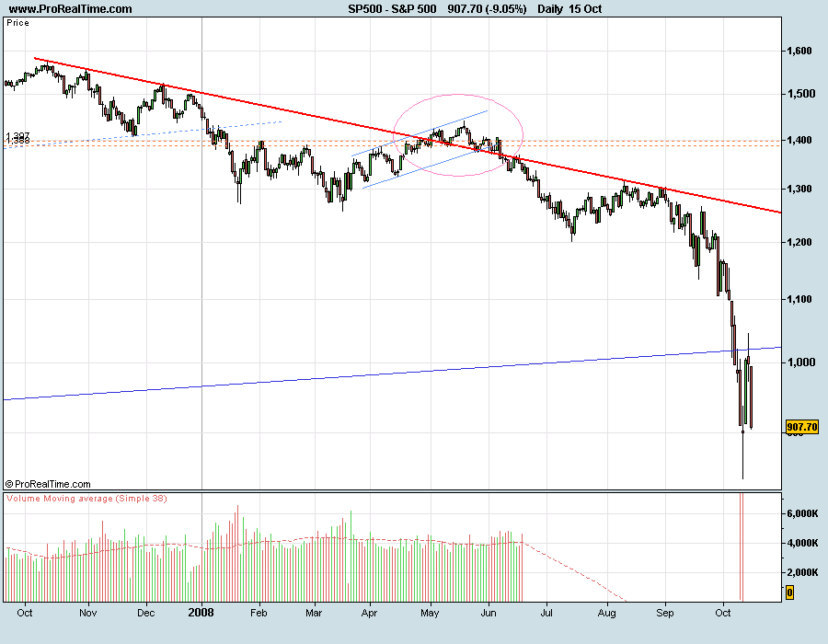Viewport: 828px width, 644px height.
Task: Click 'Volume Moving average (Simple 38)' indicator label
Action: point(86,499)
